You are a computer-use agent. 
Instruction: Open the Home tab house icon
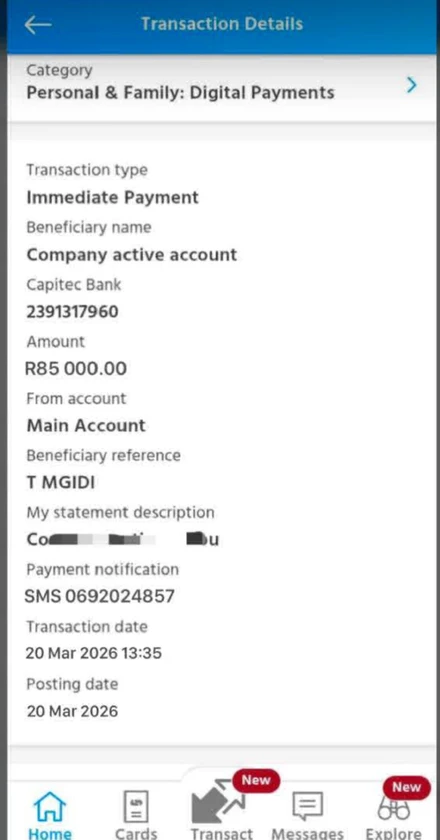coord(49,807)
